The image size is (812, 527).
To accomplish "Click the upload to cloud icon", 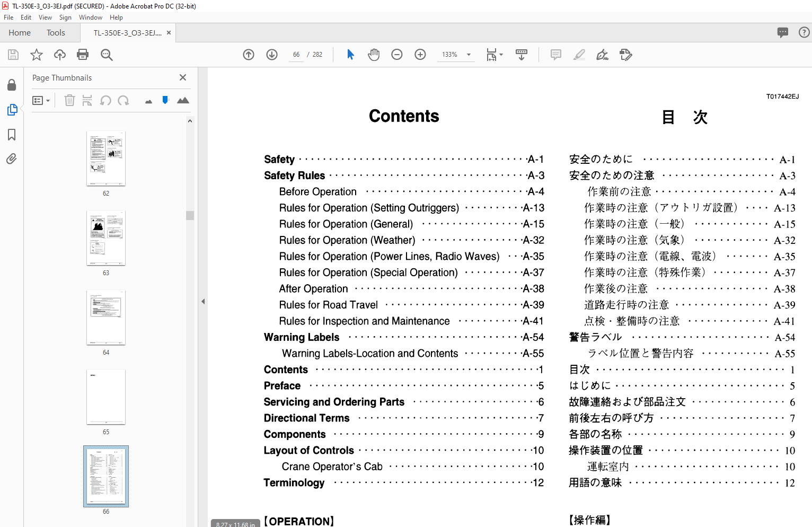I will tap(60, 55).
